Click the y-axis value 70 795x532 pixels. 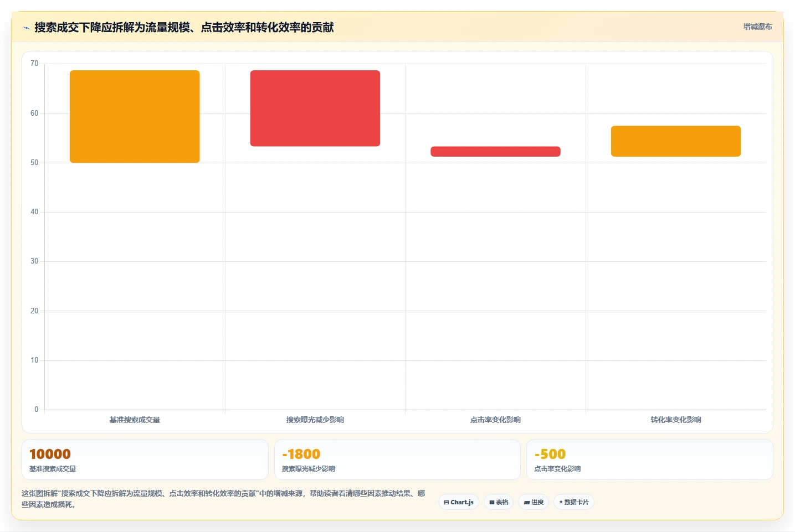coord(34,64)
